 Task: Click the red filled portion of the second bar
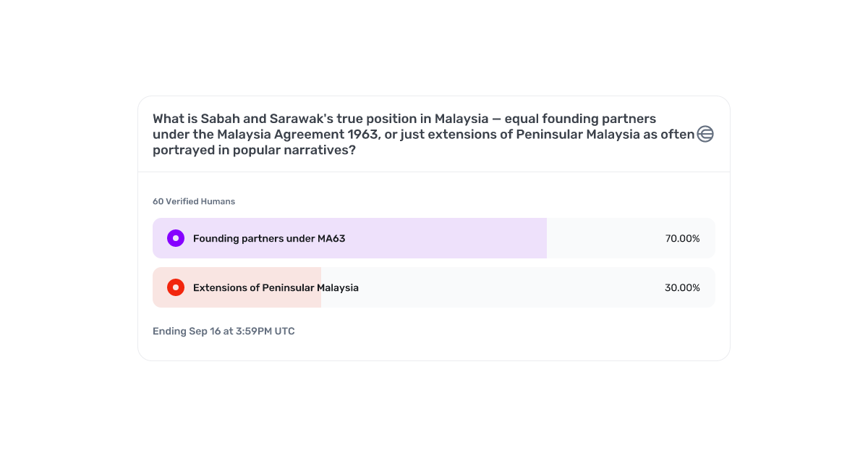click(x=237, y=287)
